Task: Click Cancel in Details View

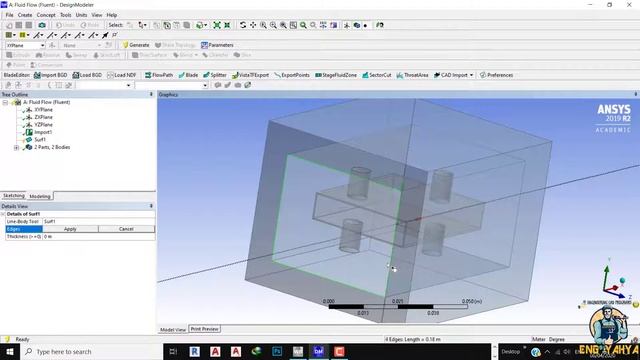Action: [x=126, y=229]
